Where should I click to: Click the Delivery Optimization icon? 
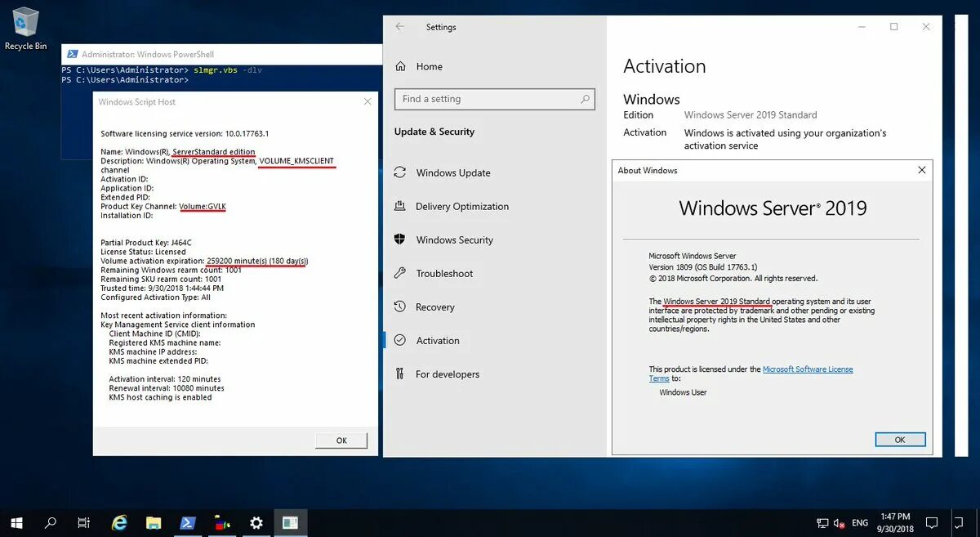pyautogui.click(x=400, y=206)
